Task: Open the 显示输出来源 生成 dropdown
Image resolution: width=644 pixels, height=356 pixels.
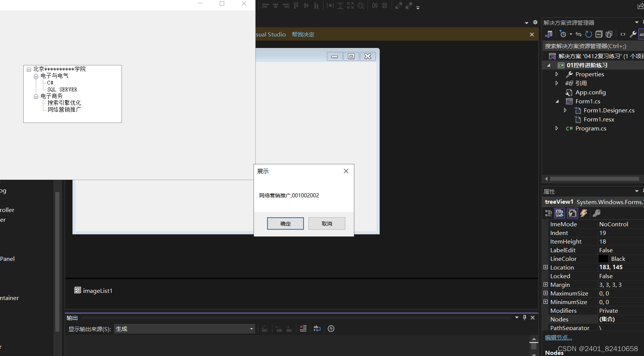Action: click(184, 329)
